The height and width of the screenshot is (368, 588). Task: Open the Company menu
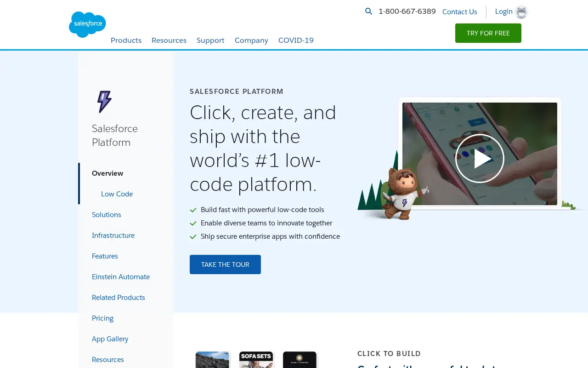251,40
